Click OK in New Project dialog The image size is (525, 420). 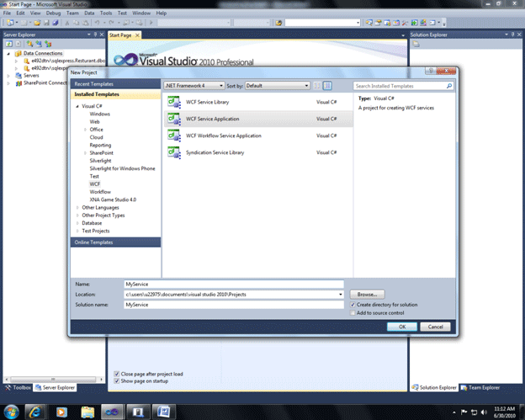click(402, 327)
